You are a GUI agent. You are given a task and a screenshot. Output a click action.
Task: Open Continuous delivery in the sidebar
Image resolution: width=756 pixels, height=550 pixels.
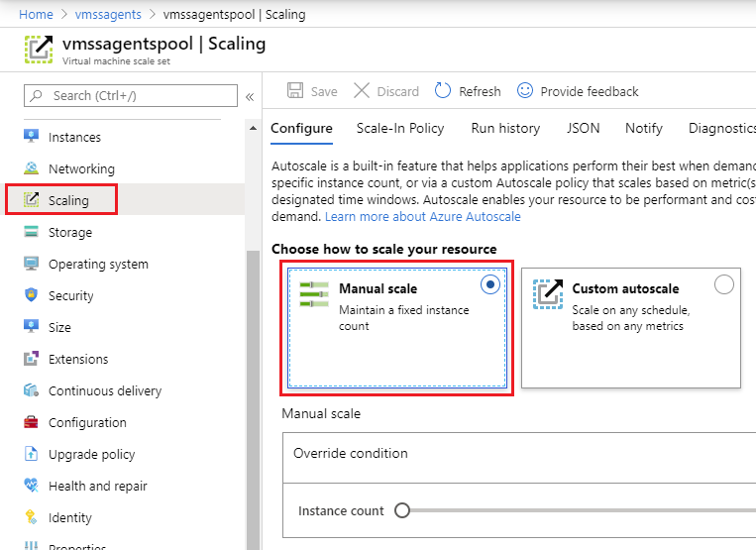105,390
